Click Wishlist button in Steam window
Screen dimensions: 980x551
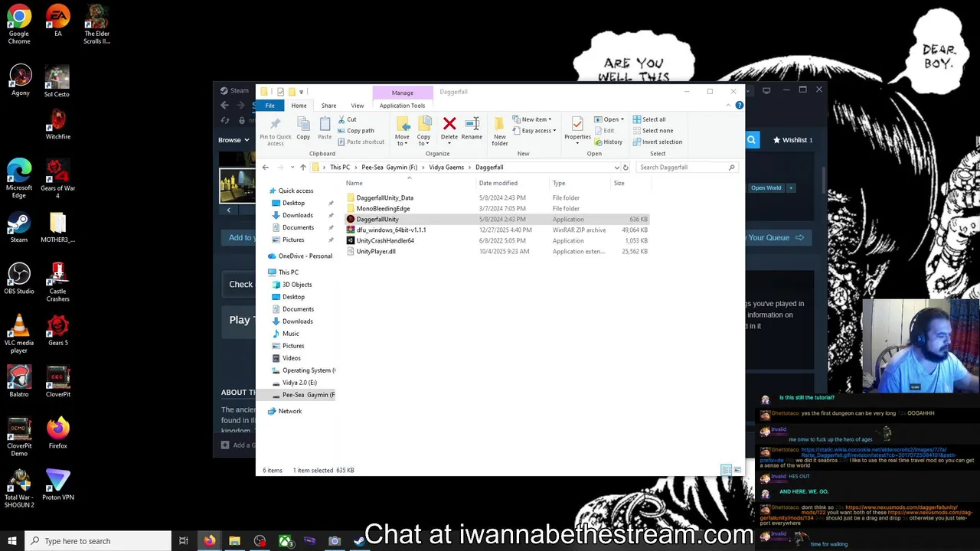tap(793, 140)
